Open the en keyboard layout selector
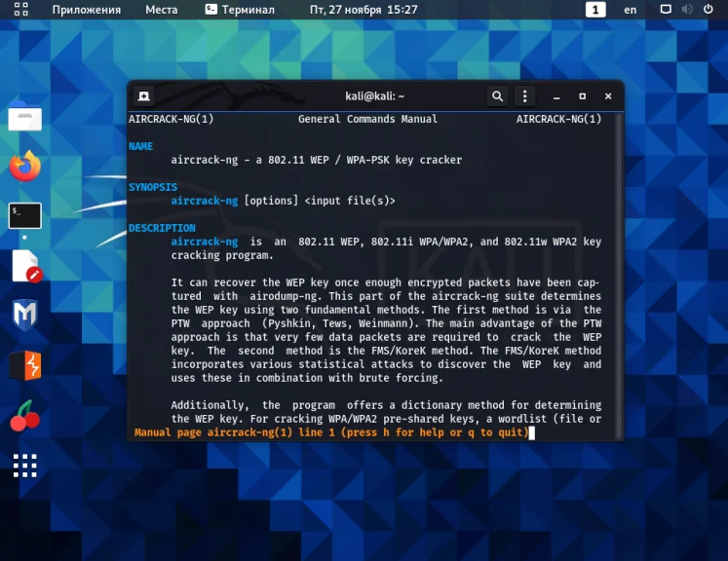Viewport: 728px width, 561px height. [630, 10]
